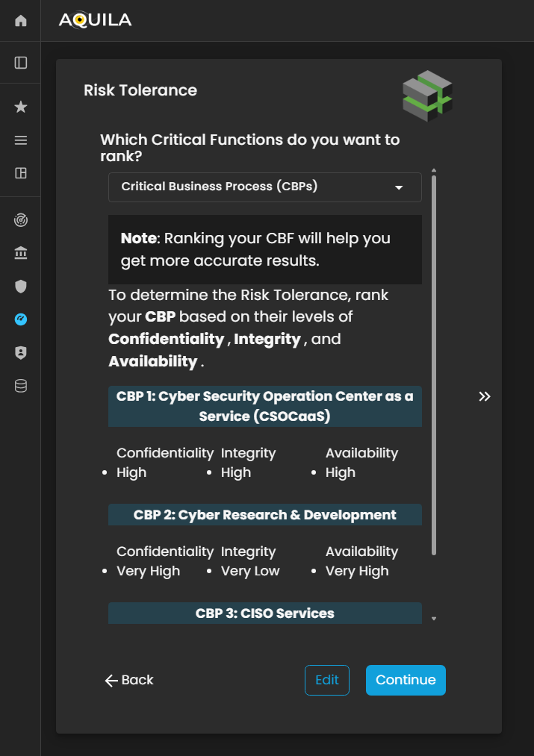
Task: Expand panel with double chevron arrow
Action: click(485, 396)
